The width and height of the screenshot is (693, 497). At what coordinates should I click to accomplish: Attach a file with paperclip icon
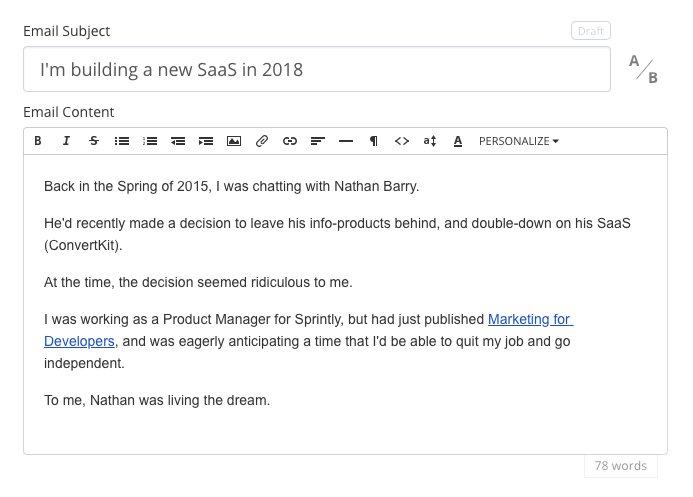pyautogui.click(x=262, y=141)
